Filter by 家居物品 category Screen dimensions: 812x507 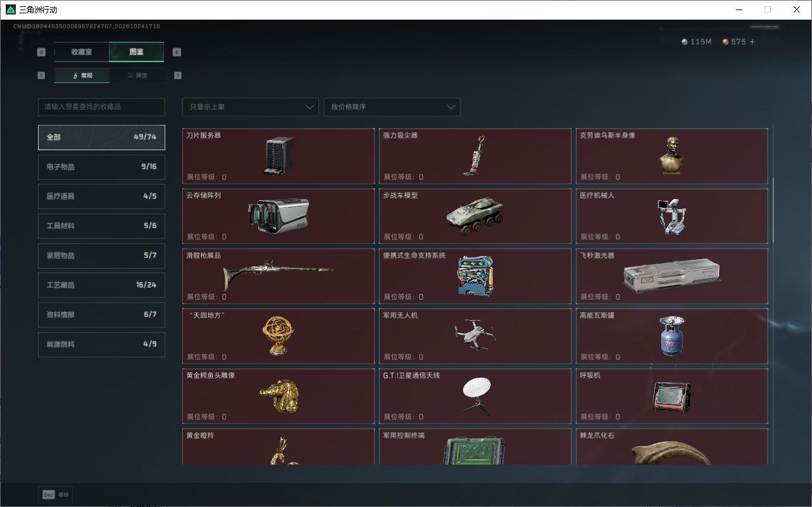pos(101,255)
